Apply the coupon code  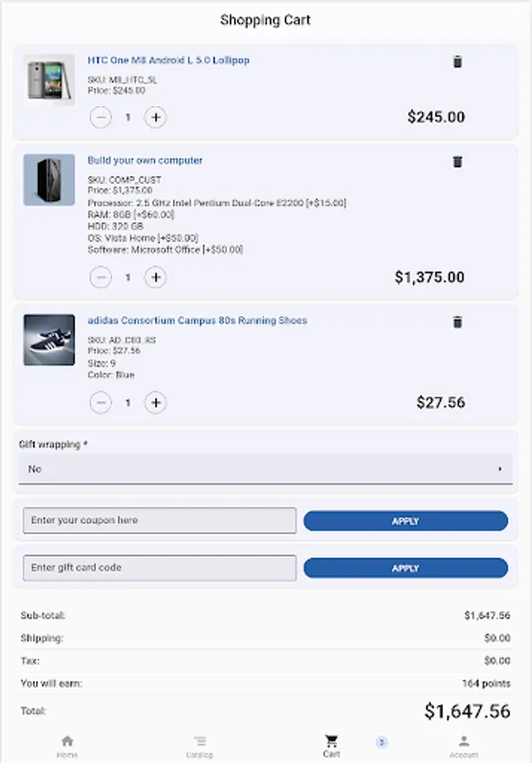tap(405, 521)
